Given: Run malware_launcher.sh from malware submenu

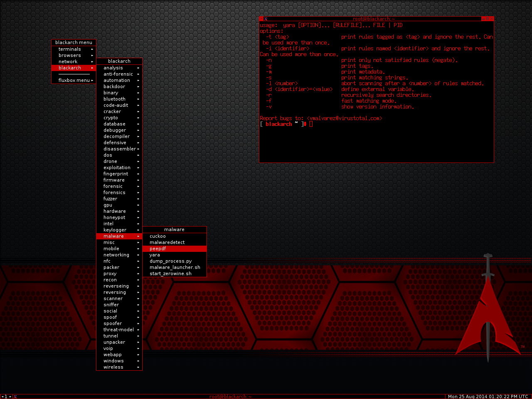Looking at the screenshot, I should pos(175,267).
